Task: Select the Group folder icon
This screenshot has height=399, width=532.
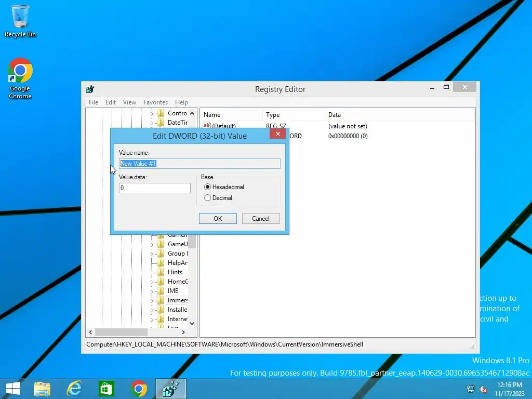Action: 161,254
